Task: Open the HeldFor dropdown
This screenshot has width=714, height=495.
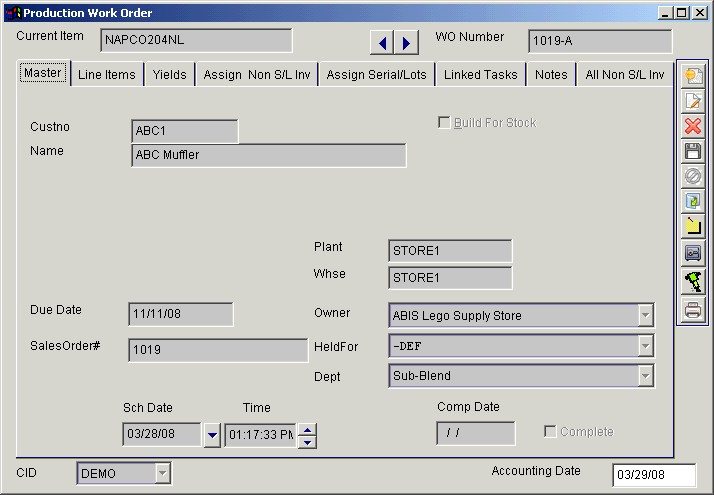Action: tap(645, 346)
